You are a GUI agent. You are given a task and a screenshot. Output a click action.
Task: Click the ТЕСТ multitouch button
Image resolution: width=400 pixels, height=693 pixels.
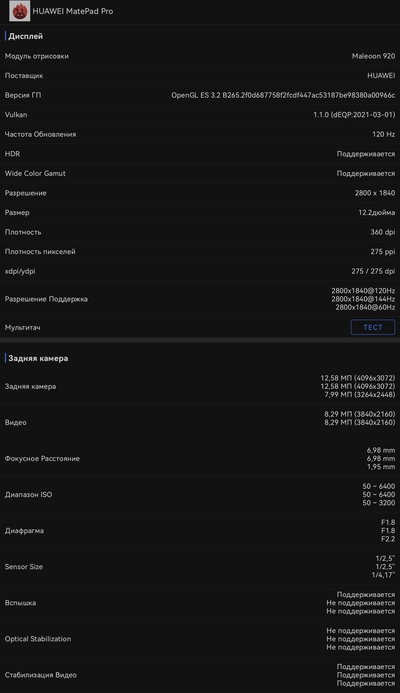373,327
